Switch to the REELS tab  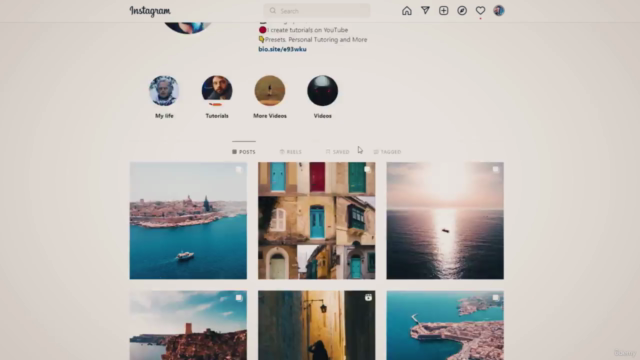tap(291, 152)
